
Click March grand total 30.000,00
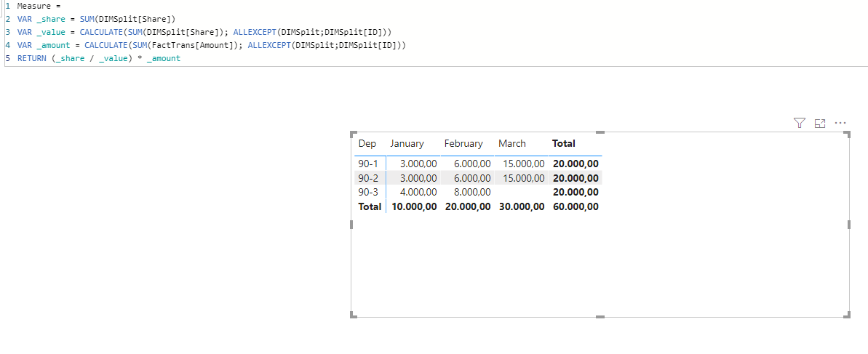(522, 207)
